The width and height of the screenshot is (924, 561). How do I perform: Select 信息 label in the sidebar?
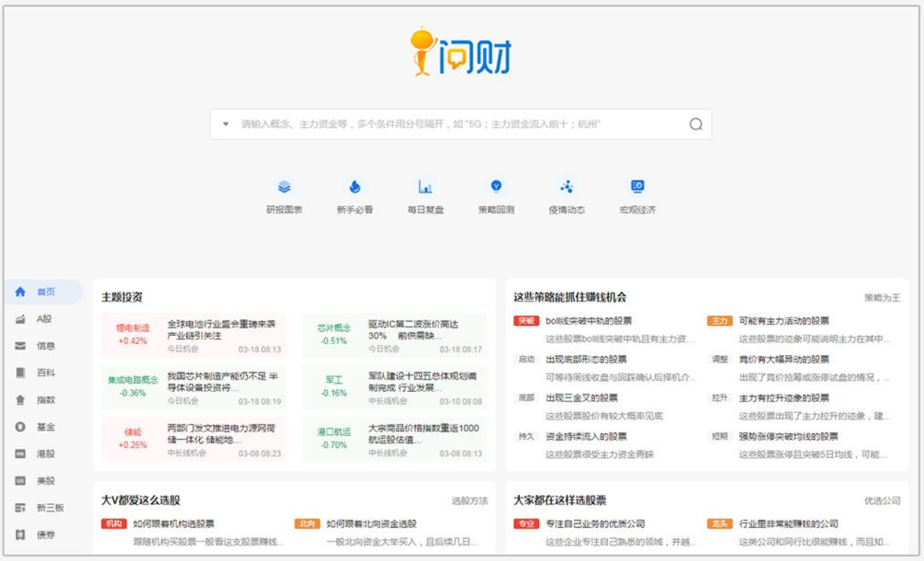pos(46,346)
